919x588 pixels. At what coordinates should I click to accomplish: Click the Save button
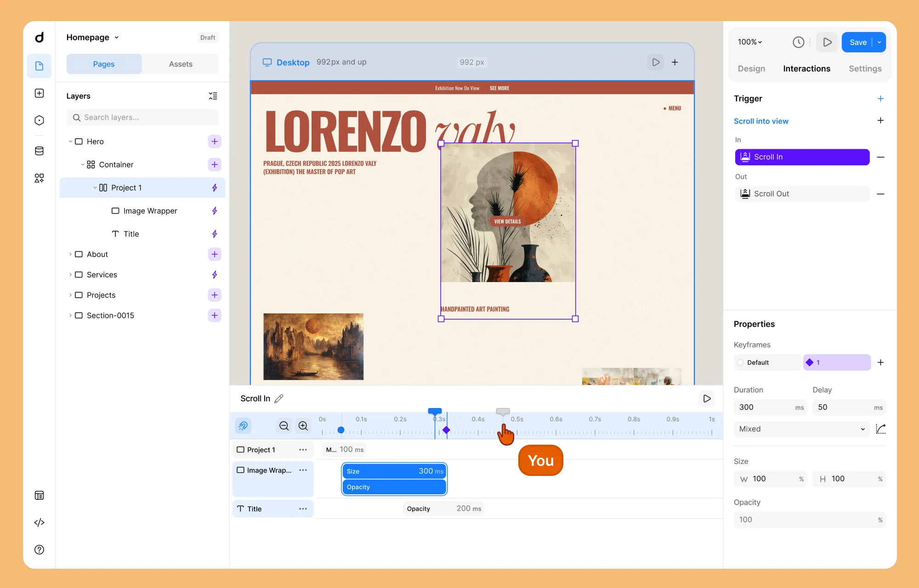[857, 42]
